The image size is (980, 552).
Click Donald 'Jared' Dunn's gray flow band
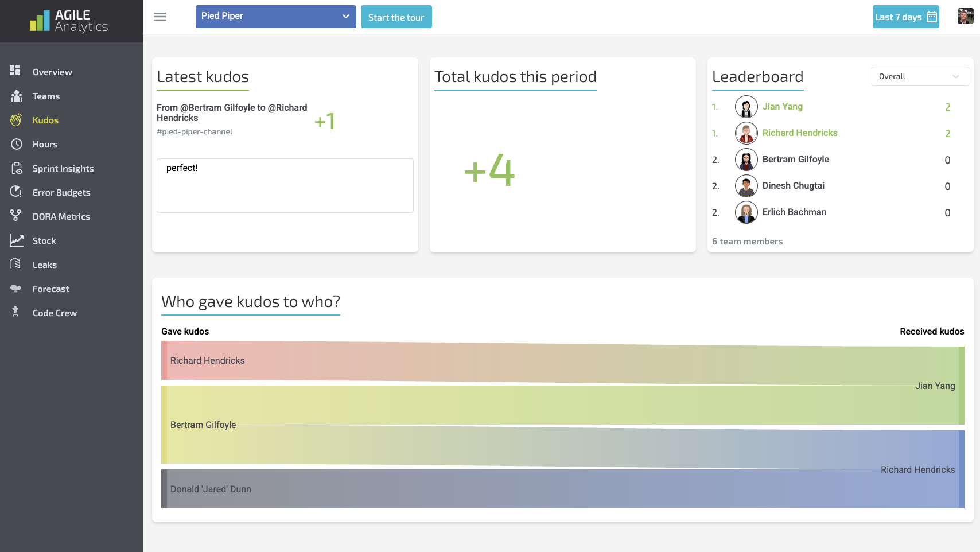coord(516,489)
